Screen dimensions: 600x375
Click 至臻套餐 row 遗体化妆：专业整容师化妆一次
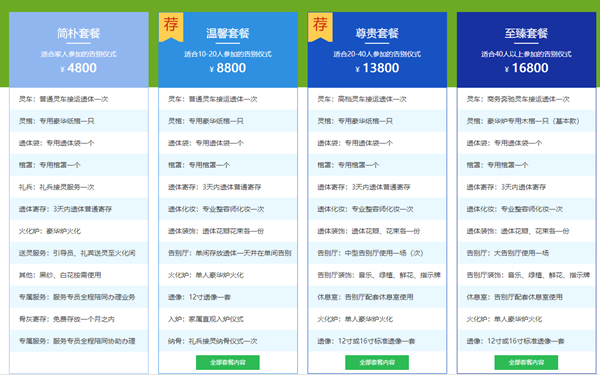click(x=527, y=209)
